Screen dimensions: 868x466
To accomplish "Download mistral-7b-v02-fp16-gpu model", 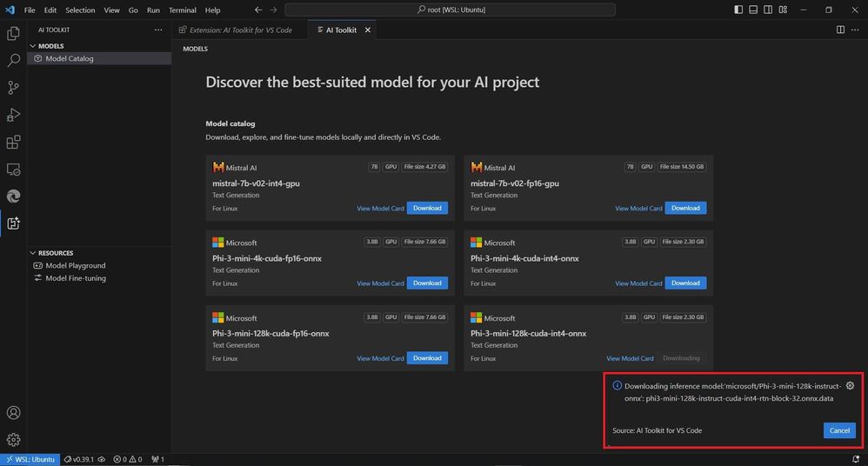I will point(685,208).
